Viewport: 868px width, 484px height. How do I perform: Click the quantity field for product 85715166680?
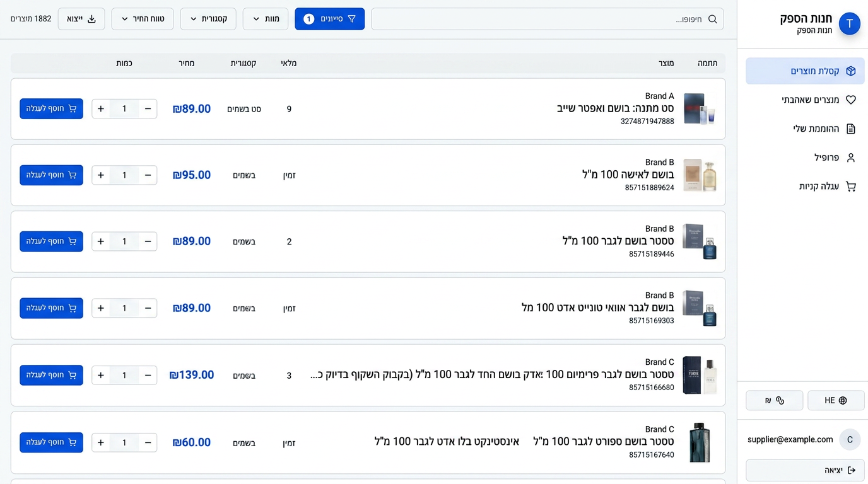click(x=124, y=376)
